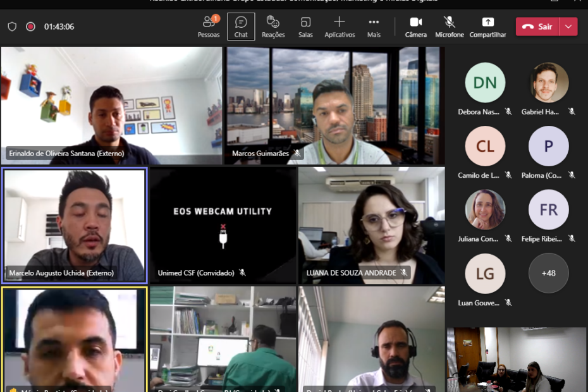
Task: Open the Mais options menu
Action: coord(374,27)
